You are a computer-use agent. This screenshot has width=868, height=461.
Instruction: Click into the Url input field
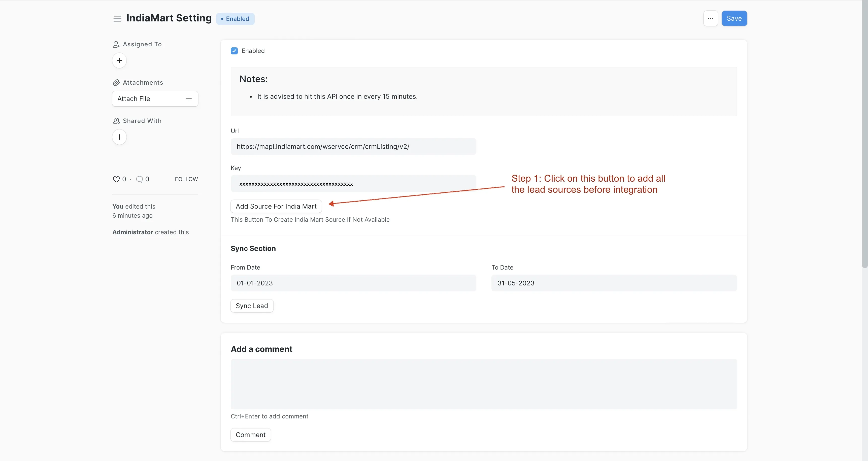(x=353, y=147)
